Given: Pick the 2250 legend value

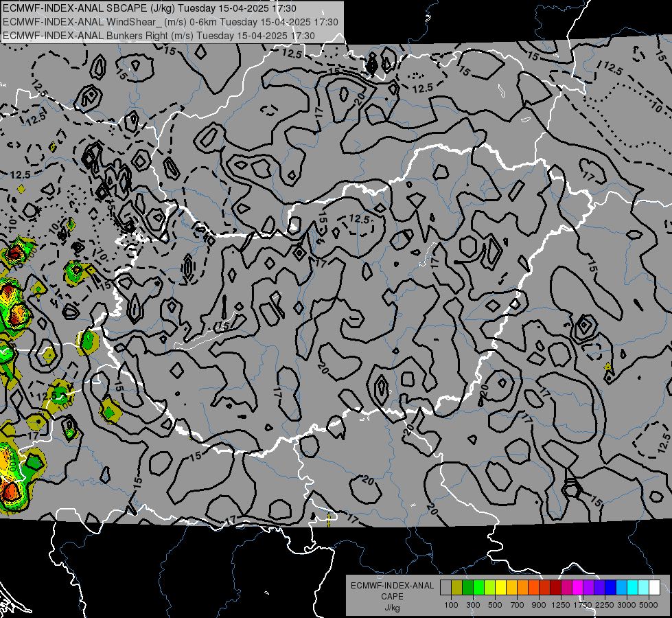Looking at the screenshot, I should [x=605, y=605].
